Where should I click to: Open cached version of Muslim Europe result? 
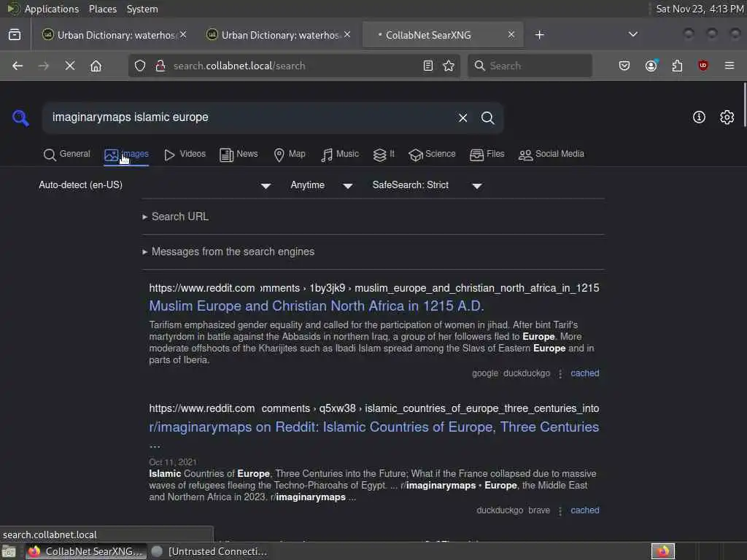[584, 373]
